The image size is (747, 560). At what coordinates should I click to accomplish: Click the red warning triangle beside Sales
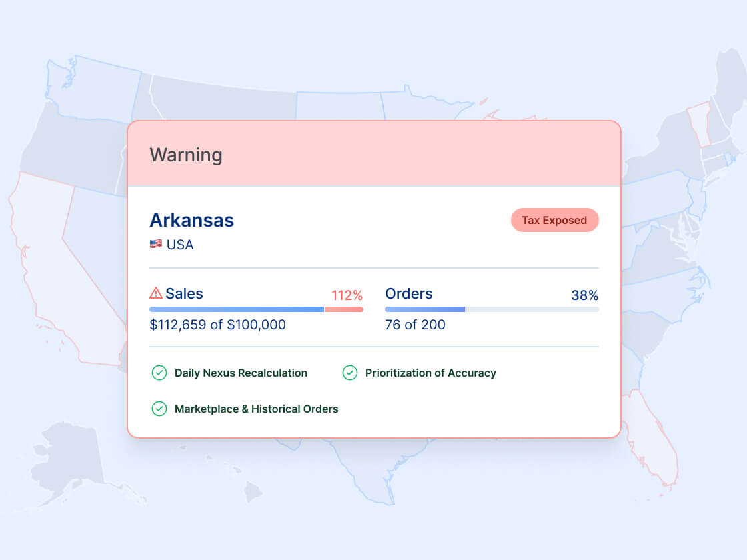pyautogui.click(x=156, y=293)
